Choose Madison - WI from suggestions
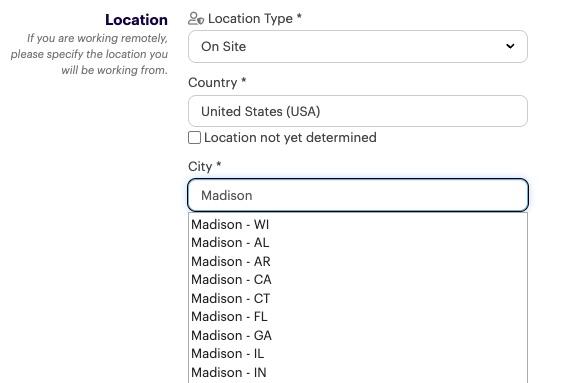This screenshot has width=572, height=383. pyautogui.click(x=358, y=224)
